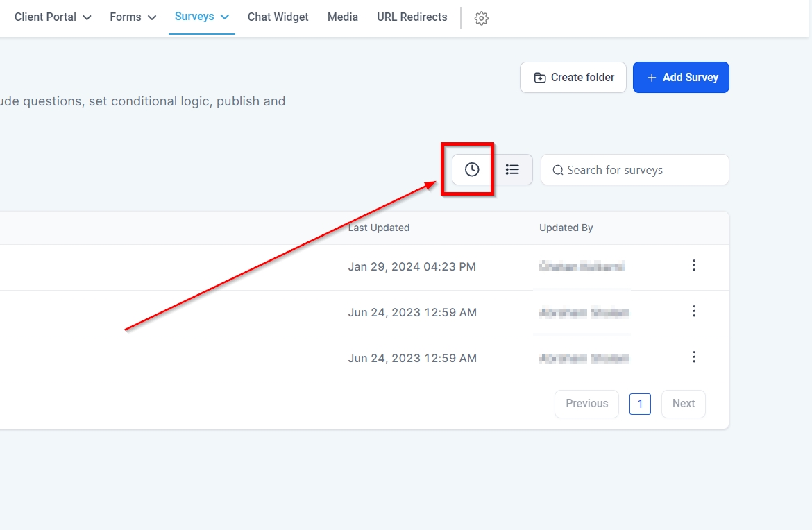Click the Last Updated column header
Screen dimensions: 812x530
coord(379,228)
